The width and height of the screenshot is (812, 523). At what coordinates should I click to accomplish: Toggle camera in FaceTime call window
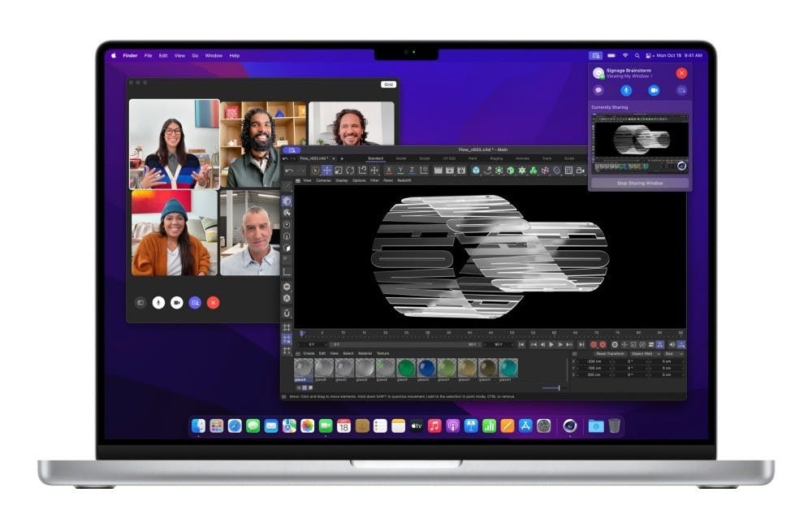(176, 302)
